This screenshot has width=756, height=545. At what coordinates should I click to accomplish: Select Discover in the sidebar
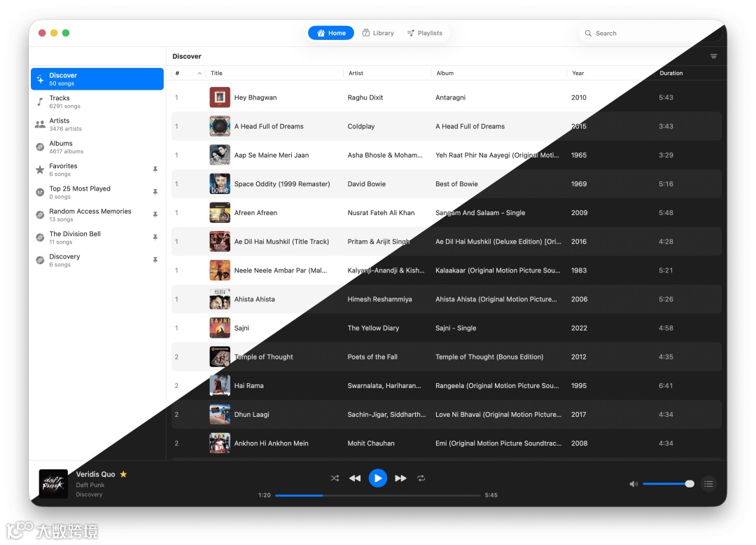tap(97, 78)
